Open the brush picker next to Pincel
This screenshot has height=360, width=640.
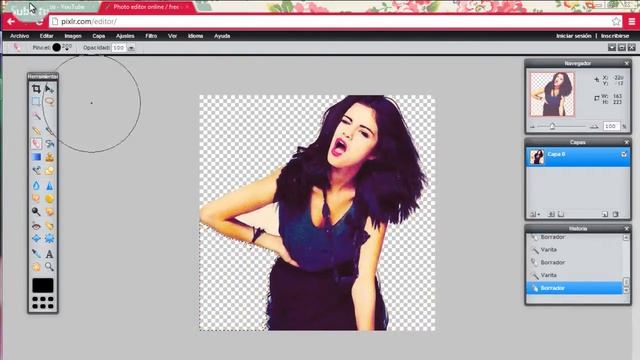(x=61, y=47)
